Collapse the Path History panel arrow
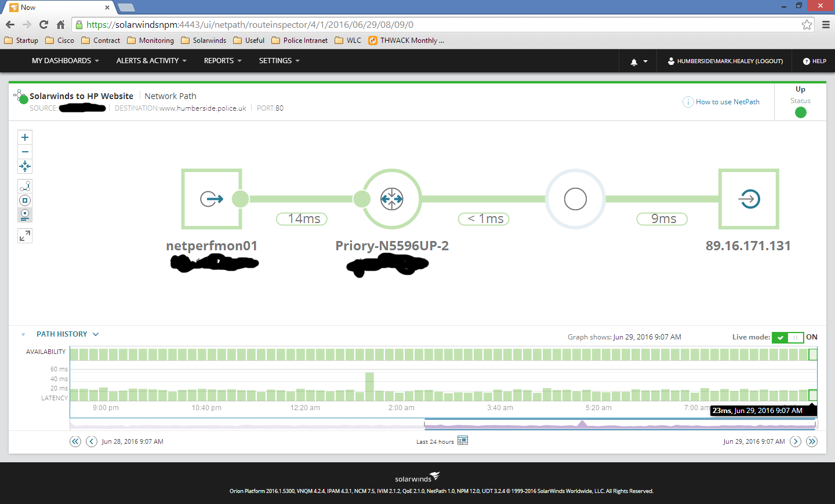The height and width of the screenshot is (504, 835). [23, 334]
